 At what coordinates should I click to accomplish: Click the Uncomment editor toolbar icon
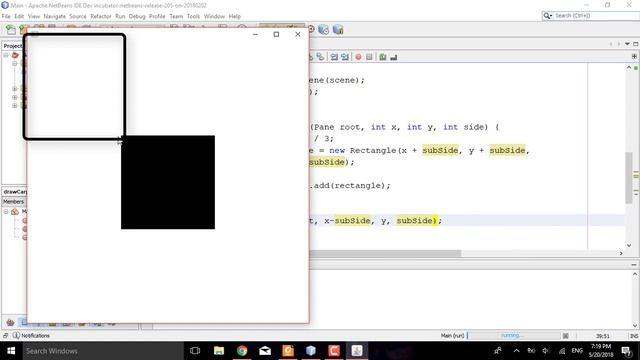pyautogui.click(x=393, y=57)
